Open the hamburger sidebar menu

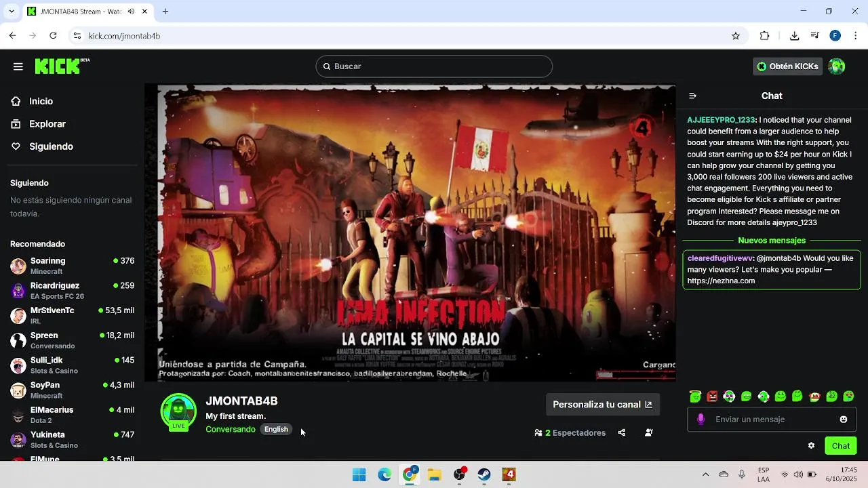click(18, 66)
